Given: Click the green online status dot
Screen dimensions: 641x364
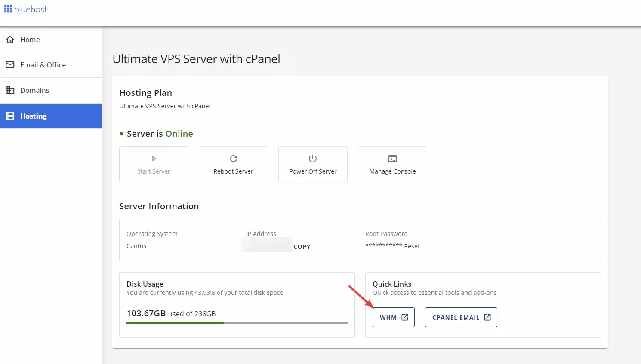Looking at the screenshot, I should coord(121,134).
